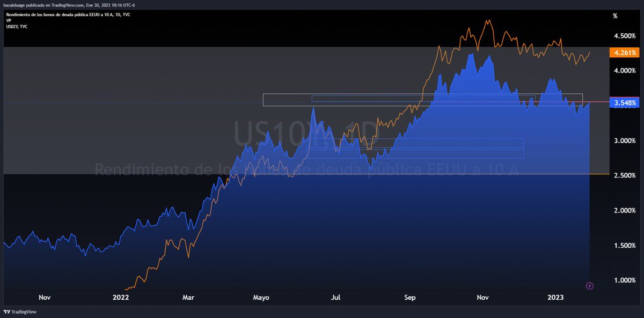Viewport: 644px width, 318px height.
Task: Click the 2022 label on time axis
Action: point(121,297)
